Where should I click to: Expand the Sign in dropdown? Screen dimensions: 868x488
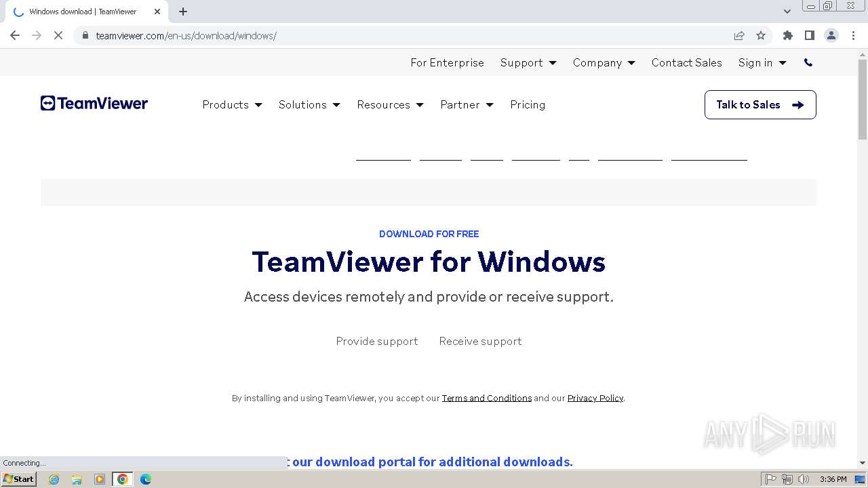coord(762,62)
